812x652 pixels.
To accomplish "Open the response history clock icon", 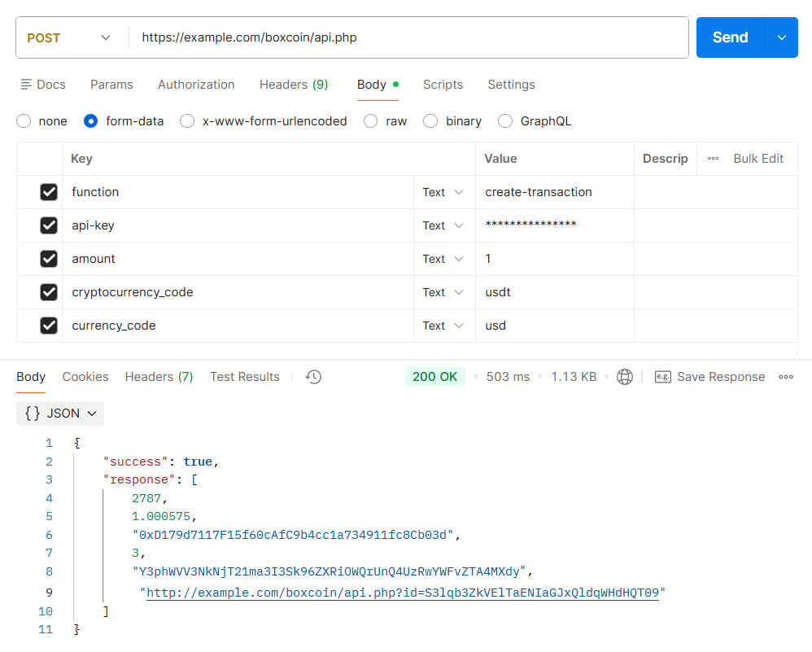I will tap(313, 377).
